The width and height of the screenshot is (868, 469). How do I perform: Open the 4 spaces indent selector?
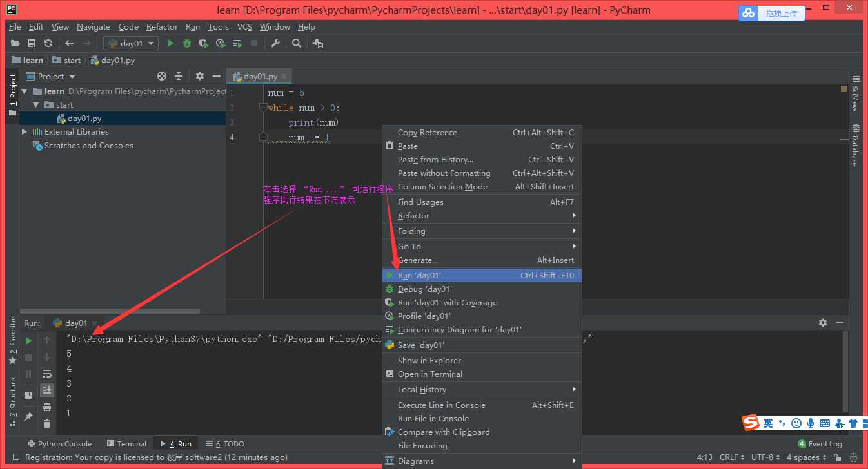(x=806, y=457)
